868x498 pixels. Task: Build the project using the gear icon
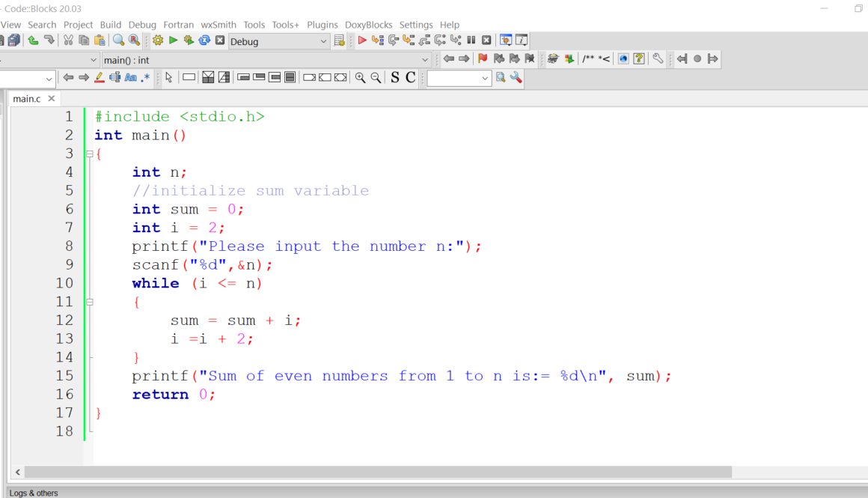click(x=158, y=41)
